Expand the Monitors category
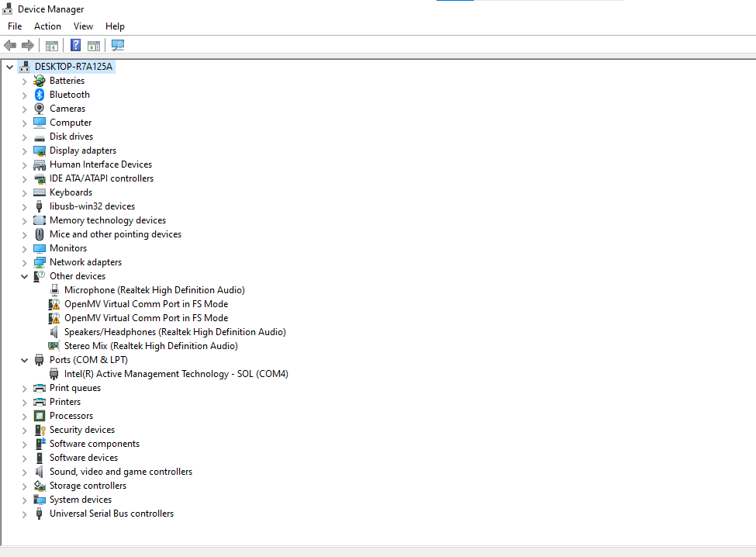 [25, 249]
